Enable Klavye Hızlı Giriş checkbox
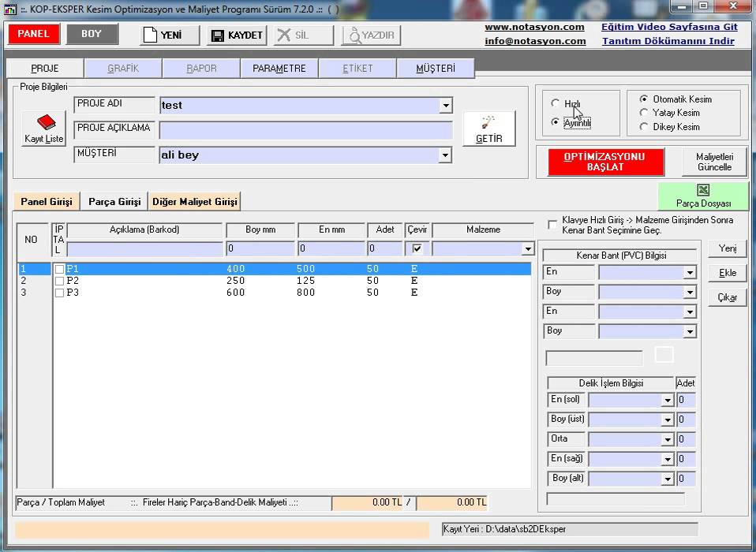This screenshot has height=552, width=756. (x=552, y=225)
